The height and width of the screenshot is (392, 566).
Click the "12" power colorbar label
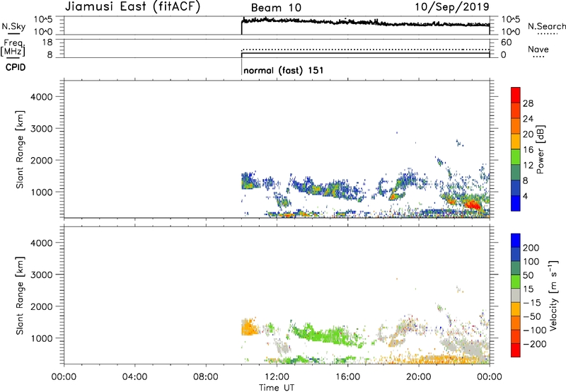(528, 166)
